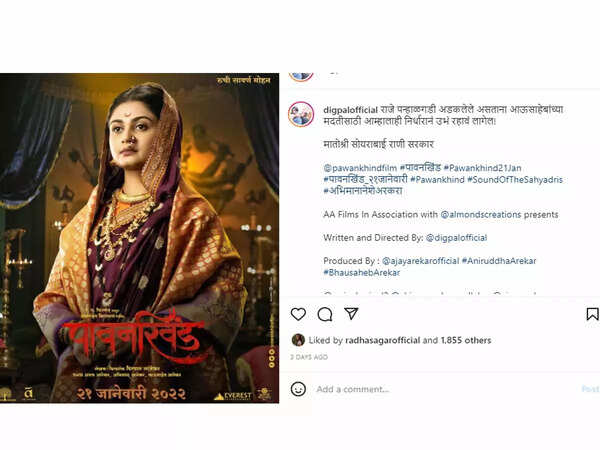The height and width of the screenshot is (450, 600).
Task: Open #Pawankhind21Jan hashtag
Action: pyautogui.click(x=482, y=168)
